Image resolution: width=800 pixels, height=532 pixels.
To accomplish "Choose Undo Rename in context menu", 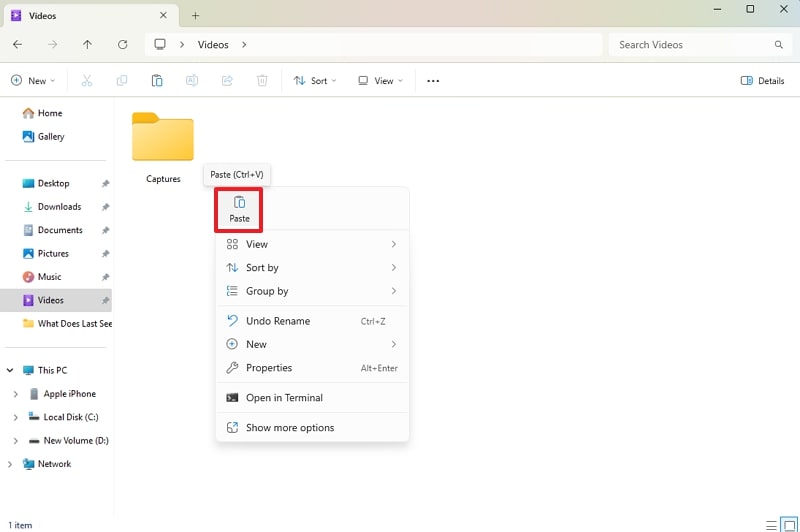I will click(x=312, y=321).
